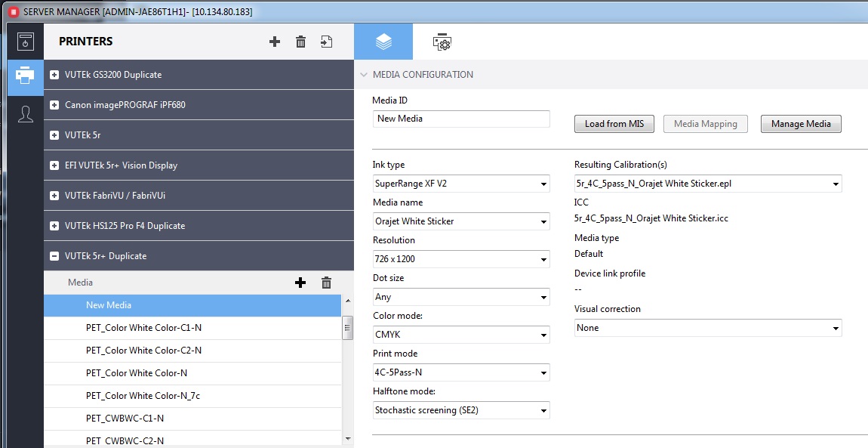This screenshot has width=868, height=448.
Task: Open the Ink type dropdown
Action: (461, 184)
